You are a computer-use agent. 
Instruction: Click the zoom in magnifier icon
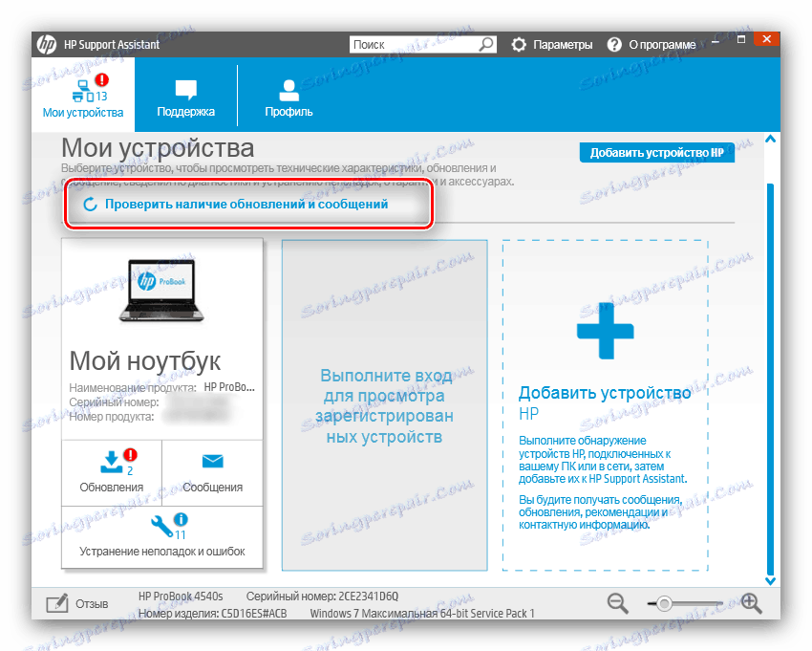[x=751, y=603]
